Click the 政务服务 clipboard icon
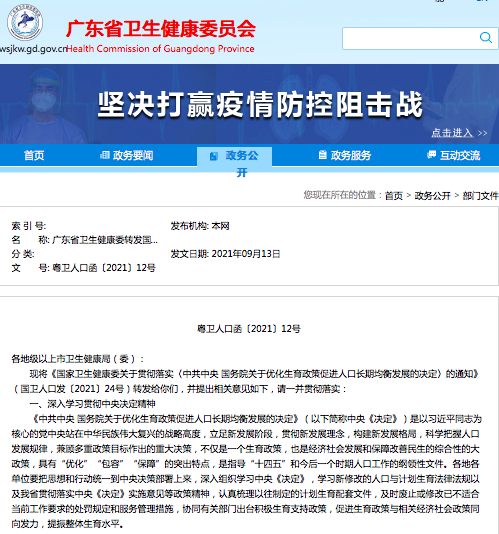 (x=322, y=155)
